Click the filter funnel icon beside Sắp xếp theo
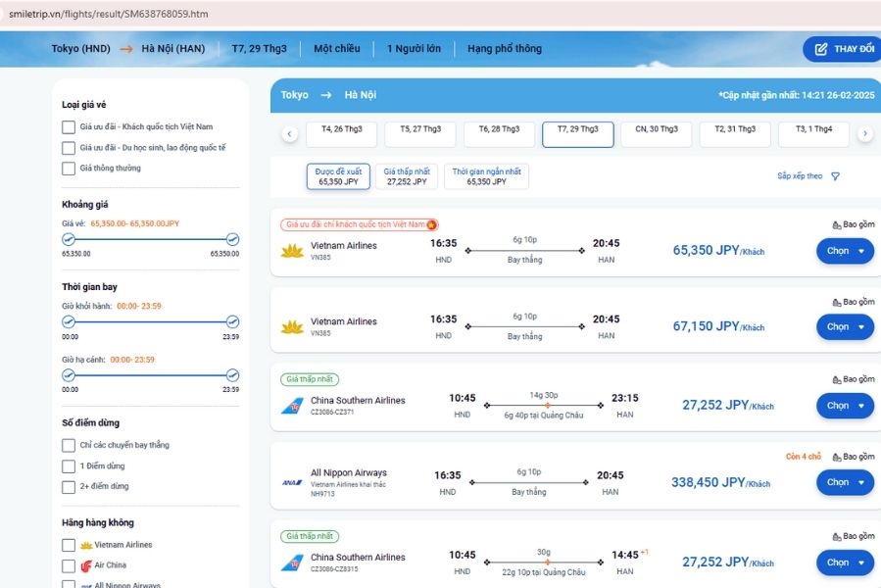The width and height of the screenshot is (881, 588). 835,176
